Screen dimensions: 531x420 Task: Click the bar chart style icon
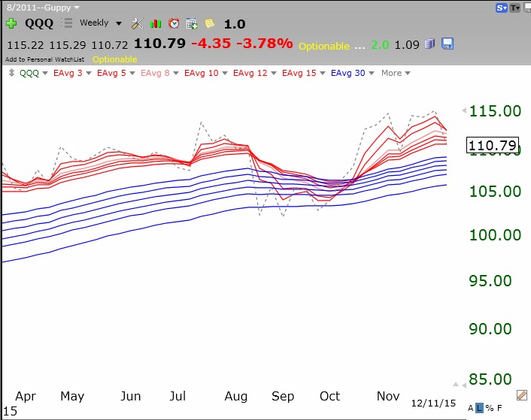[x=156, y=23]
